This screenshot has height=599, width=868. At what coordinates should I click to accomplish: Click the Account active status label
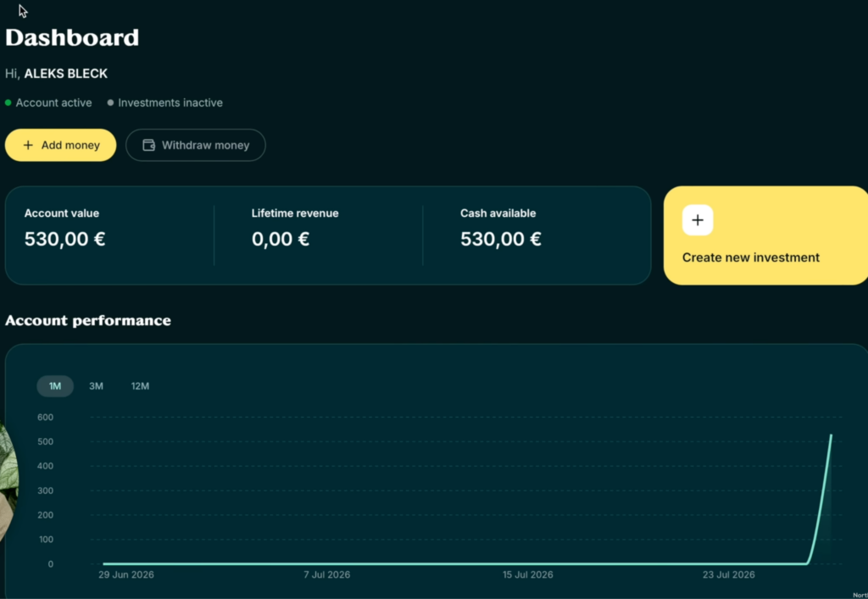coord(53,103)
